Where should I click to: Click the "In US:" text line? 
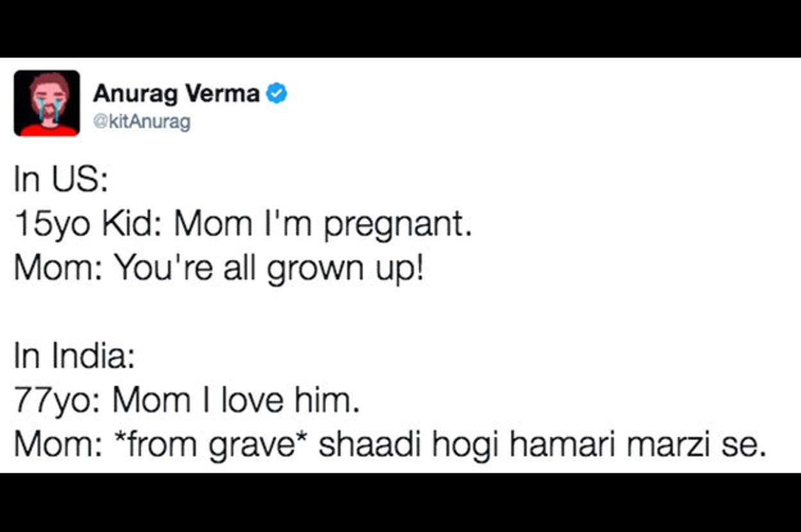(60, 179)
